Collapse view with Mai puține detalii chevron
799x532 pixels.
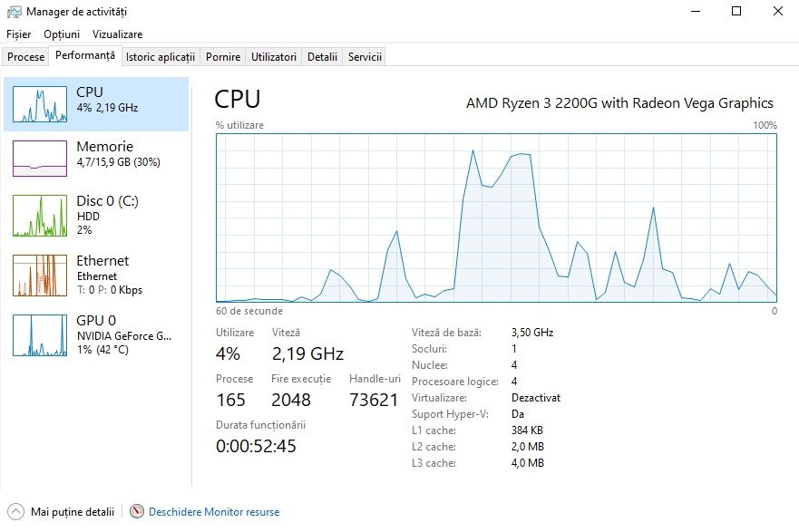tap(15, 512)
